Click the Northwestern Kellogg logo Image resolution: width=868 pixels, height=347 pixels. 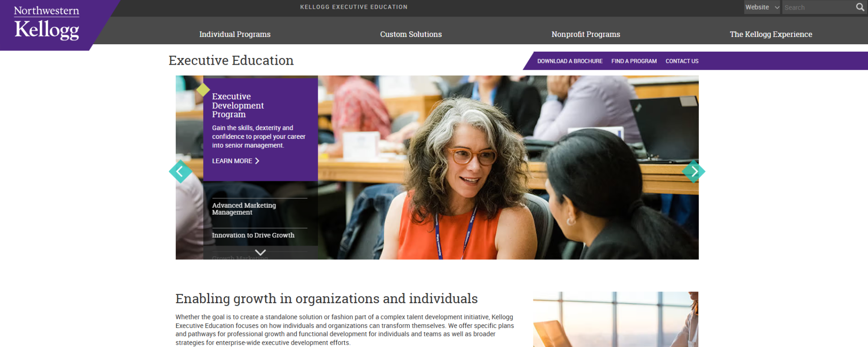(x=46, y=23)
